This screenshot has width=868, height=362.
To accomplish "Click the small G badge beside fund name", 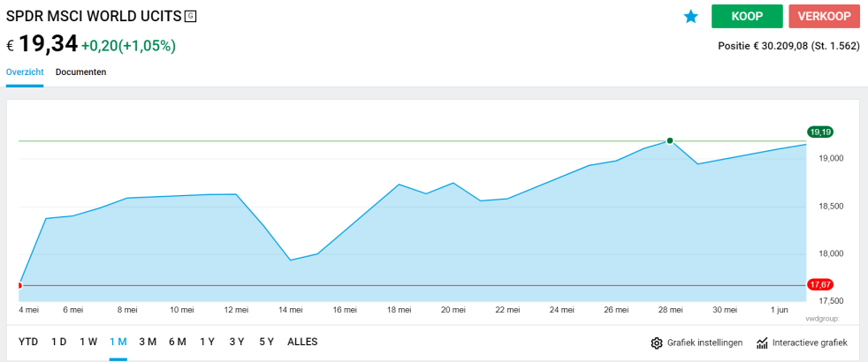I will 190,16.
